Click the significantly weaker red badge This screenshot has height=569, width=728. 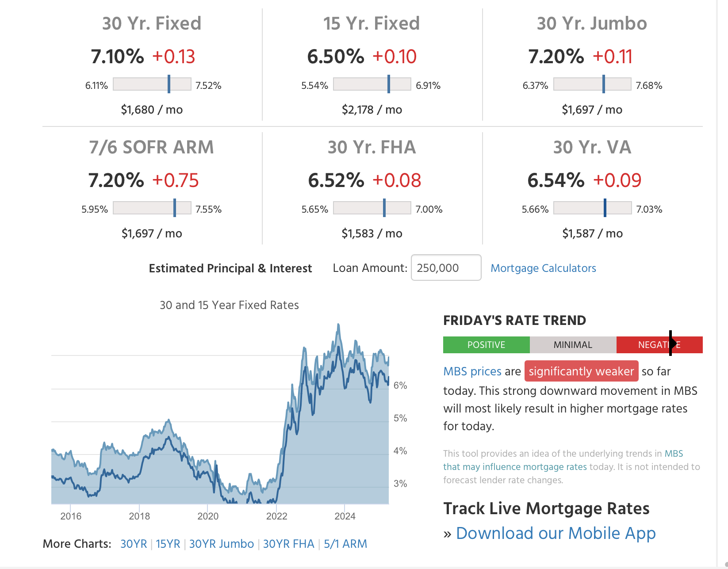581,371
